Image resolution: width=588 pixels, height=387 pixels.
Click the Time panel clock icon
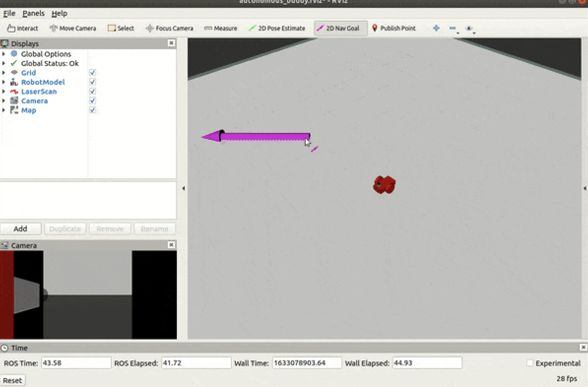point(4,348)
